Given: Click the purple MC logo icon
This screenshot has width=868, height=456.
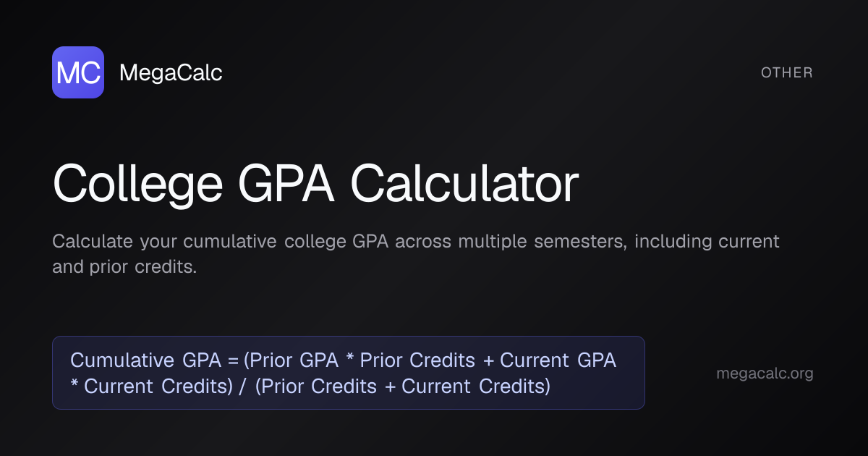Looking at the screenshot, I should (x=78, y=72).
